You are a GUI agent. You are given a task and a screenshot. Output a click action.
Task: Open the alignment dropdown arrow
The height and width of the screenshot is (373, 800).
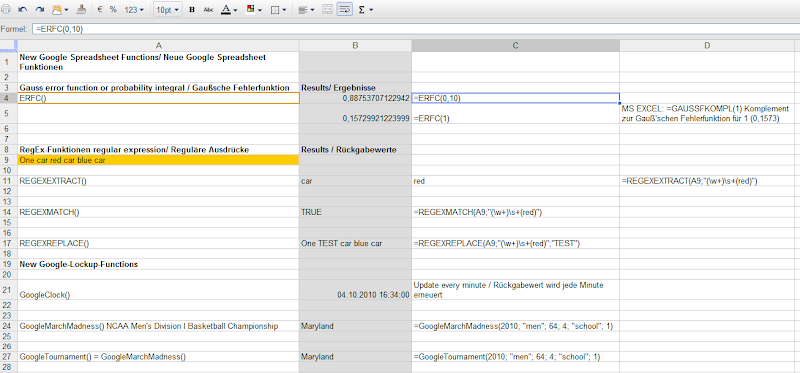[x=312, y=10]
